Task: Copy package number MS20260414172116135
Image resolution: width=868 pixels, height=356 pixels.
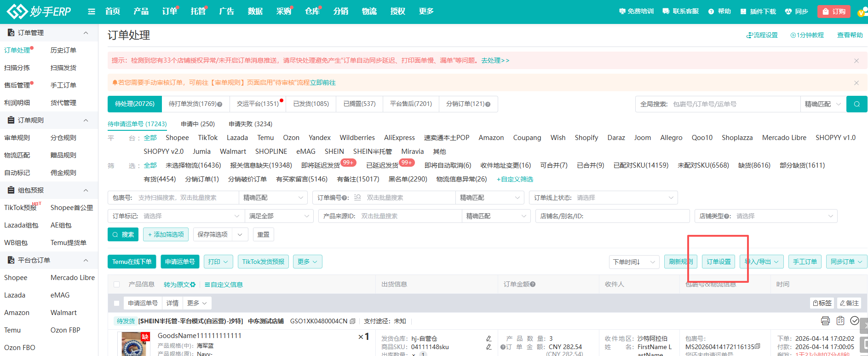Action: (757, 347)
